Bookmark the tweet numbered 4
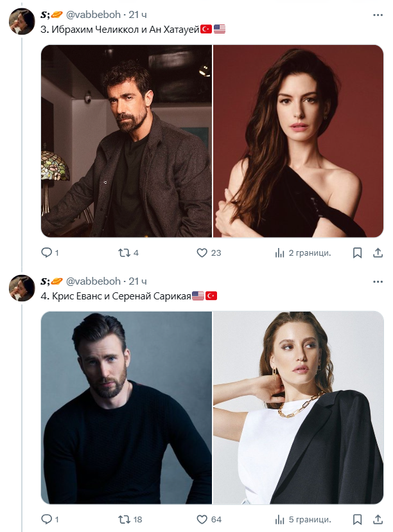The image size is (393, 532). (358, 519)
